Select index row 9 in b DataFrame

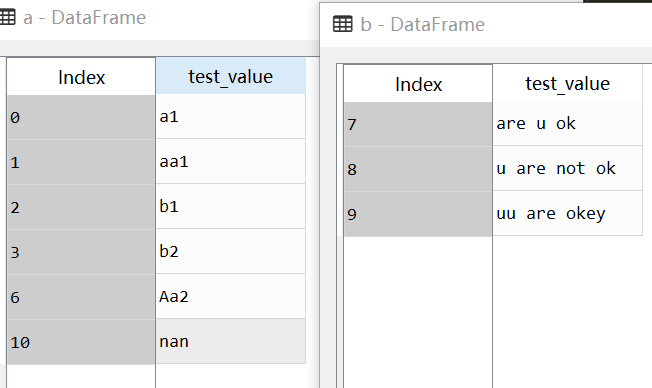[418, 214]
